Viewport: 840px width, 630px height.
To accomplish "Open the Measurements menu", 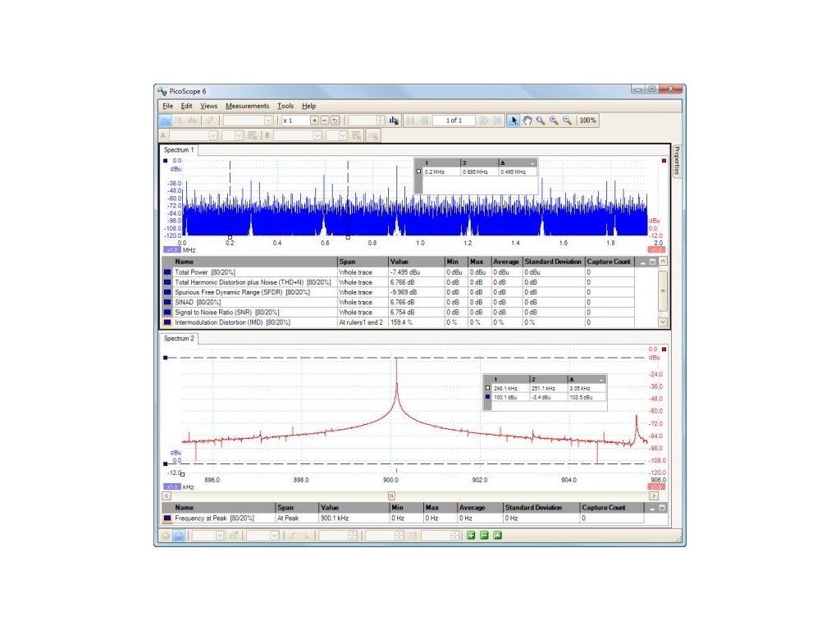I will [247, 106].
